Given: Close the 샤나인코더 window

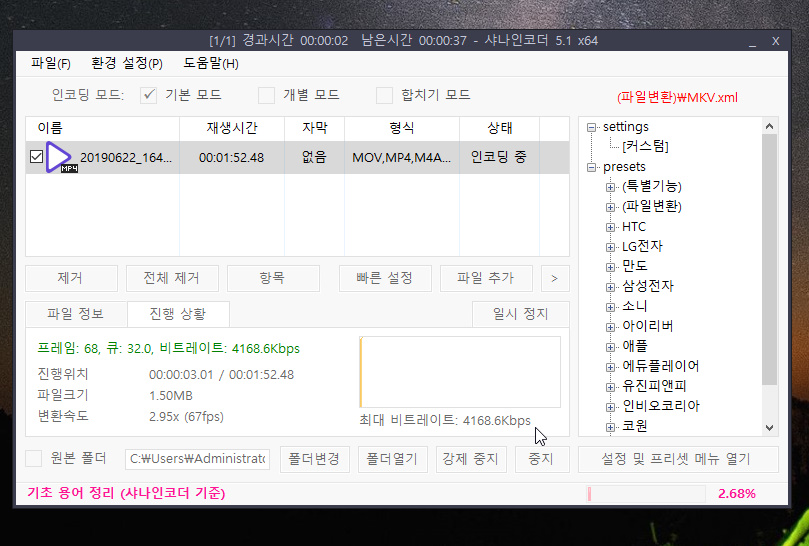Looking at the screenshot, I should (775, 41).
